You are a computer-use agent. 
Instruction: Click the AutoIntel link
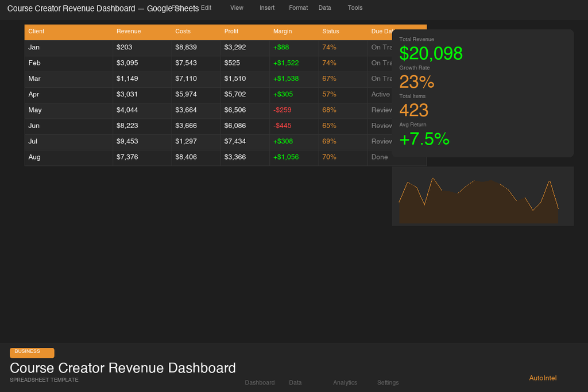point(543,378)
